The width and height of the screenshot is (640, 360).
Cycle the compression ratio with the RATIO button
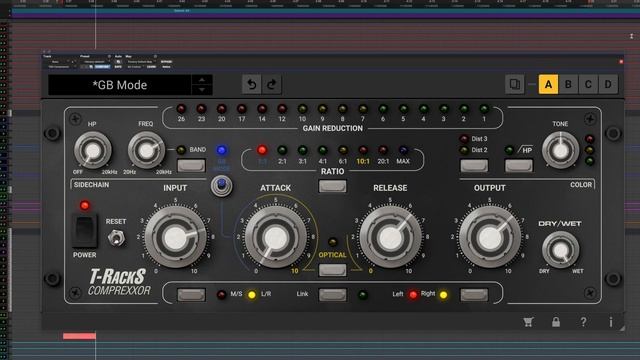(x=333, y=186)
